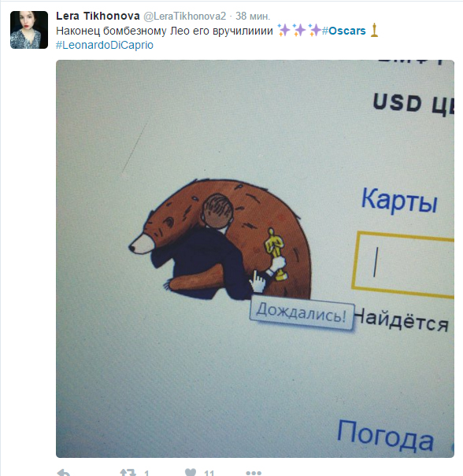The image size is (463, 476).
Task: Click the 38 мин. timestamp
Action: coord(253,16)
